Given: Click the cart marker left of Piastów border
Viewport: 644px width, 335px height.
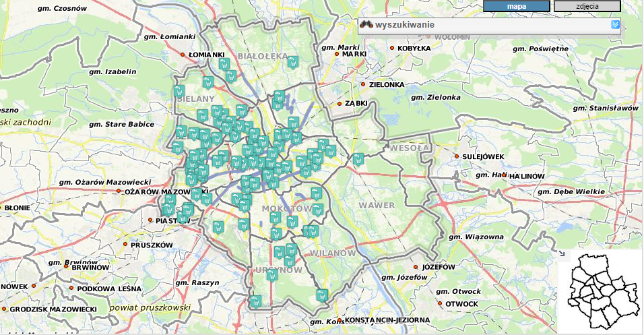Looking at the screenshot, I should pyautogui.click(x=167, y=210).
